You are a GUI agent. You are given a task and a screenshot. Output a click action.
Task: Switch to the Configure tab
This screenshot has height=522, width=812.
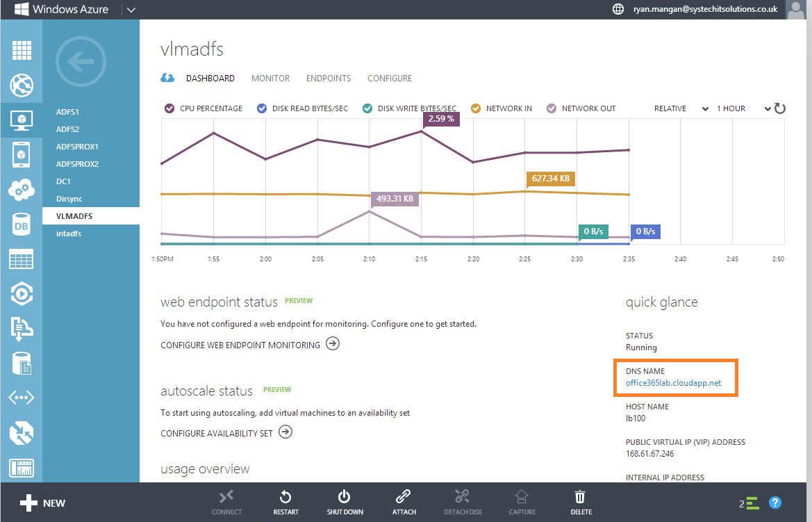tap(390, 79)
